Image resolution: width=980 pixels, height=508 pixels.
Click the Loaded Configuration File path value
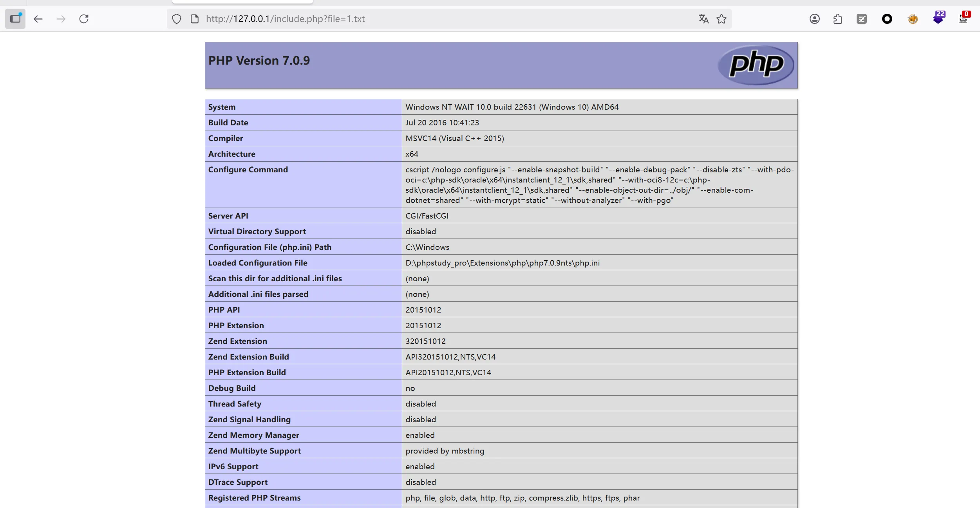(503, 263)
